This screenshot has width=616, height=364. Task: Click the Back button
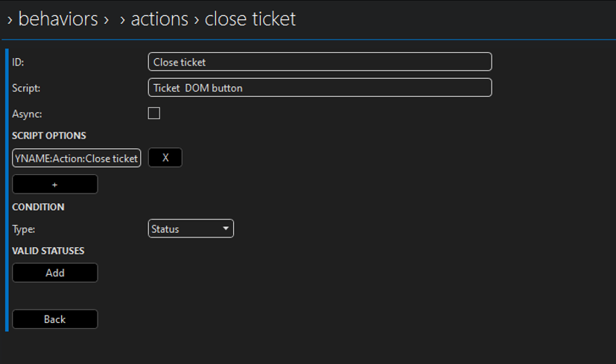click(55, 319)
